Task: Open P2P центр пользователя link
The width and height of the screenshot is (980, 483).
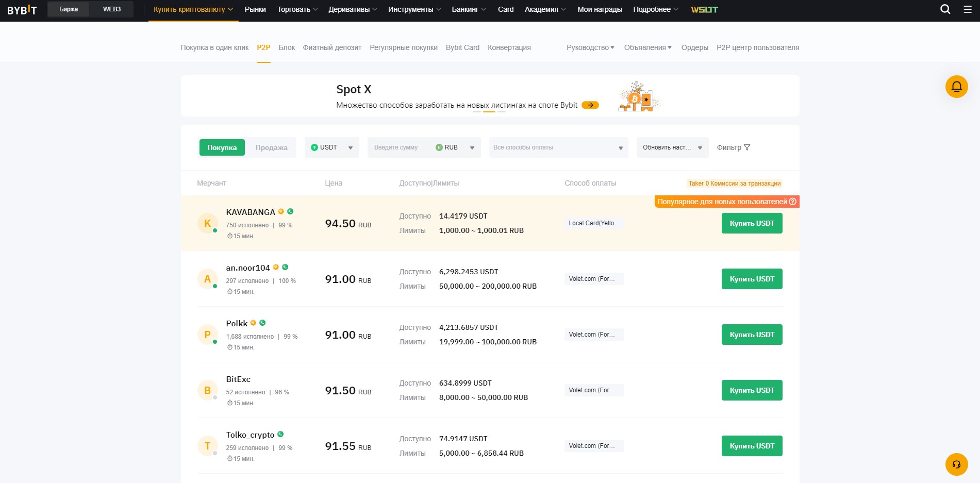Action: point(758,47)
